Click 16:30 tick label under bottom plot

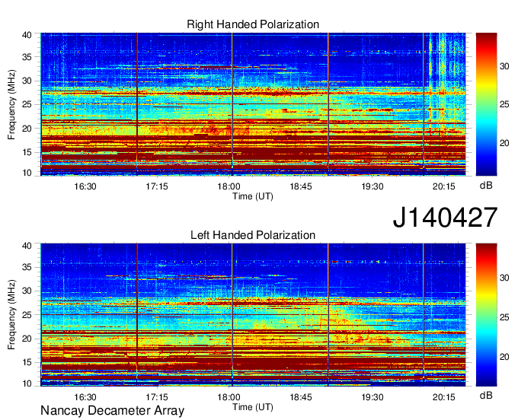(x=85, y=397)
